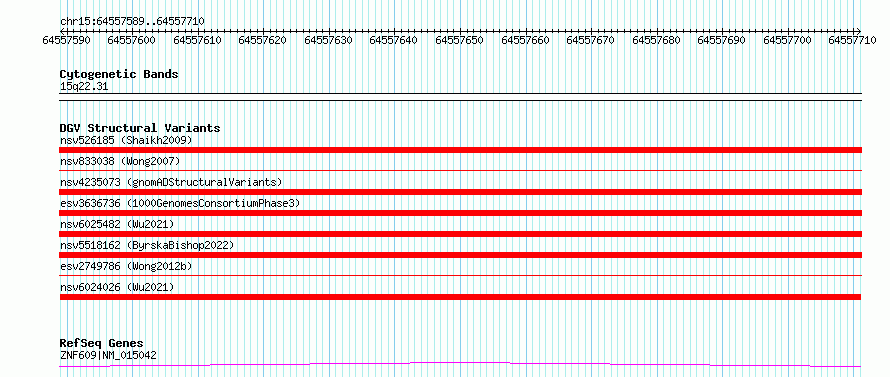
Task: Select gene label ZNF609|NM_015042
Action: tap(108, 355)
